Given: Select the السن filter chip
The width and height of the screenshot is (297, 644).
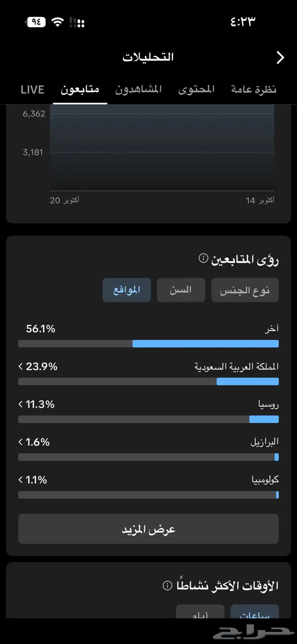Looking at the screenshot, I should [181, 290].
